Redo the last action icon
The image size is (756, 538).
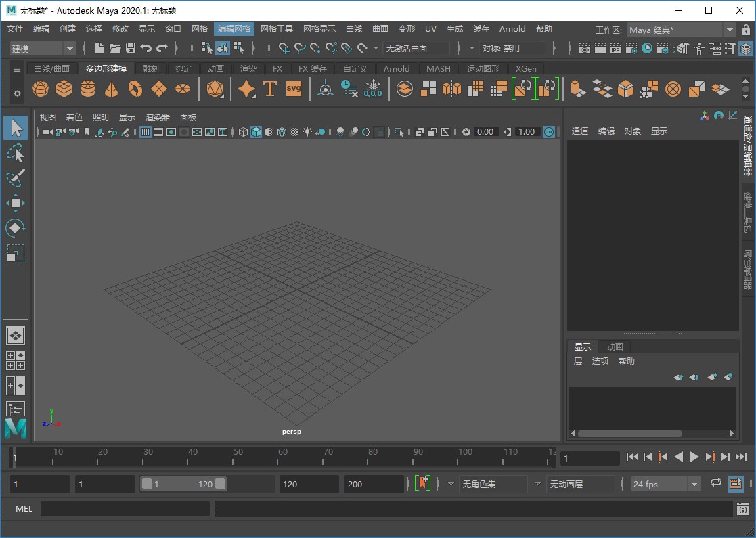tap(162, 48)
